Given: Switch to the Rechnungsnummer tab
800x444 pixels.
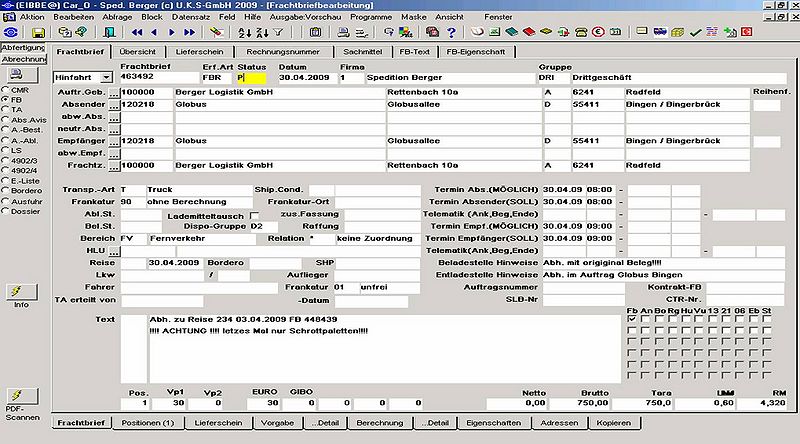Looking at the screenshot, I should [283, 52].
